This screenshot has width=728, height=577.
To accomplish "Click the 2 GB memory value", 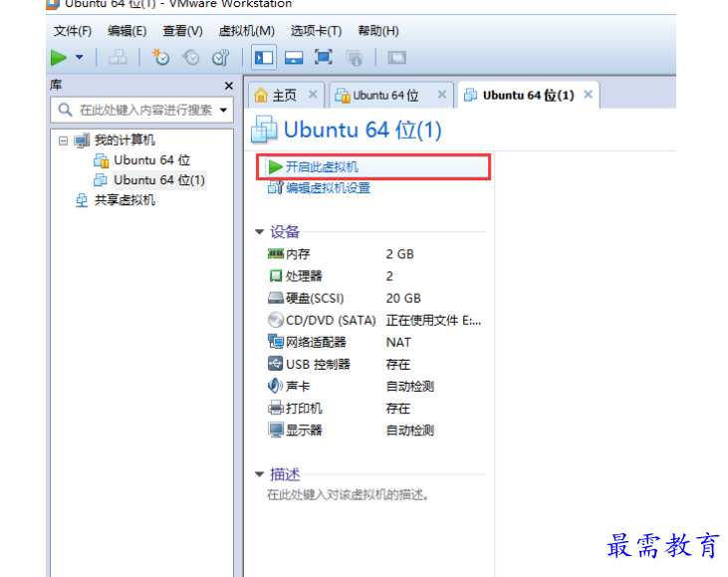I will click(399, 254).
